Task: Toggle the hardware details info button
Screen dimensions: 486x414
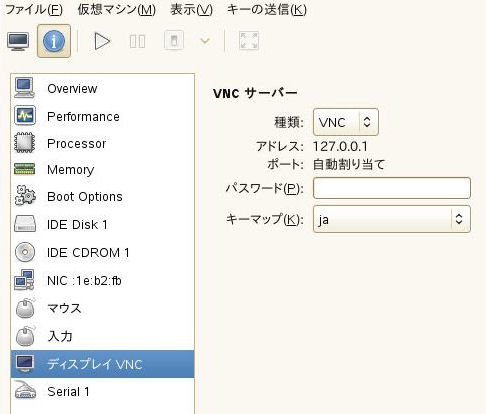Action: point(54,41)
